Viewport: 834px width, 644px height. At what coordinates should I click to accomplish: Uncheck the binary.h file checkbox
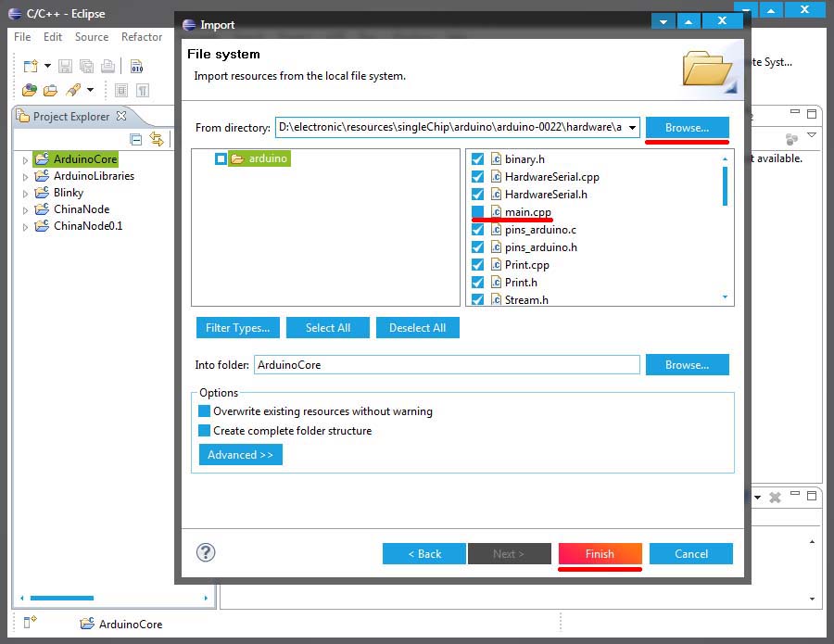(477, 159)
